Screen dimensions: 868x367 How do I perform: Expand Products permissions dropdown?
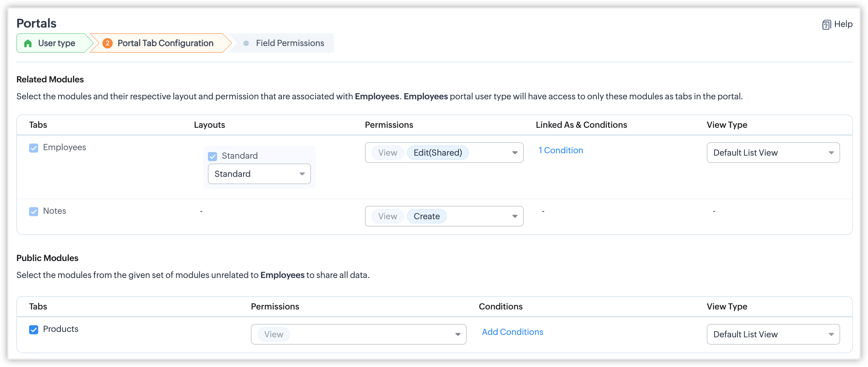click(458, 334)
